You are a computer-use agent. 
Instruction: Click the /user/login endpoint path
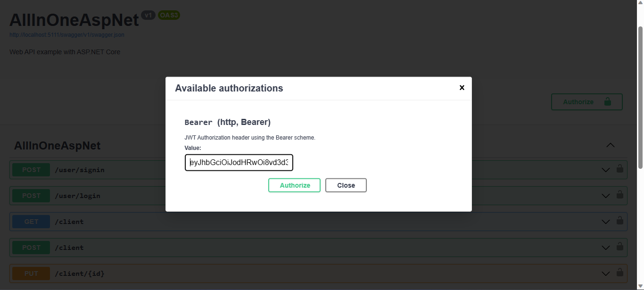click(x=77, y=196)
